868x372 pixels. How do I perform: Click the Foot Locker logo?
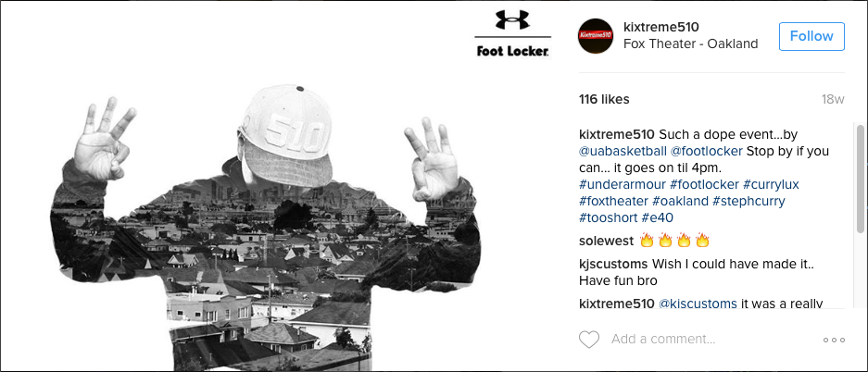pos(512,51)
